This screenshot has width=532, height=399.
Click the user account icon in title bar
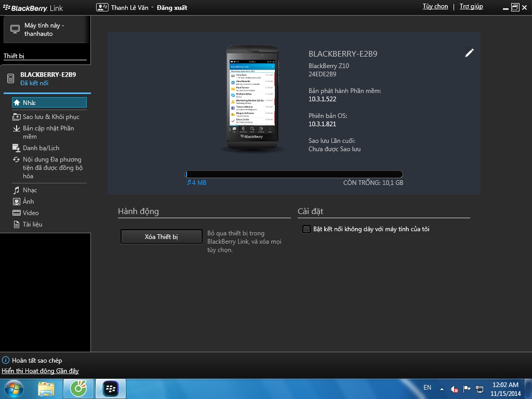point(102,7)
